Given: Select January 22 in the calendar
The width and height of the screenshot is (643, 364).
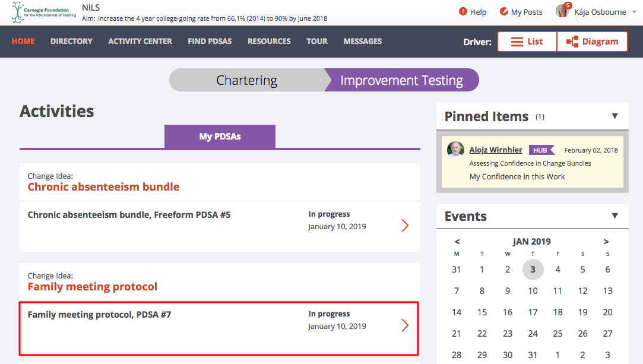Looking at the screenshot, I should pos(482,334).
